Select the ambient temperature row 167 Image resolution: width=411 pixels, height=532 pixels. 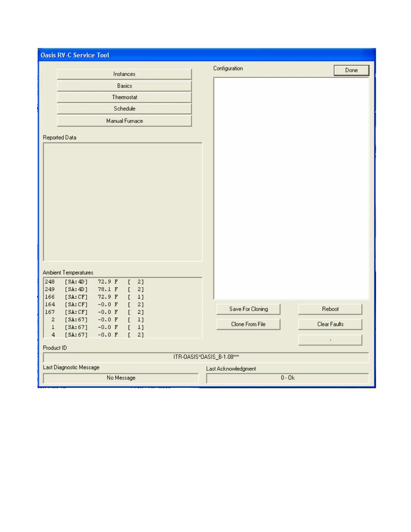pos(95,312)
